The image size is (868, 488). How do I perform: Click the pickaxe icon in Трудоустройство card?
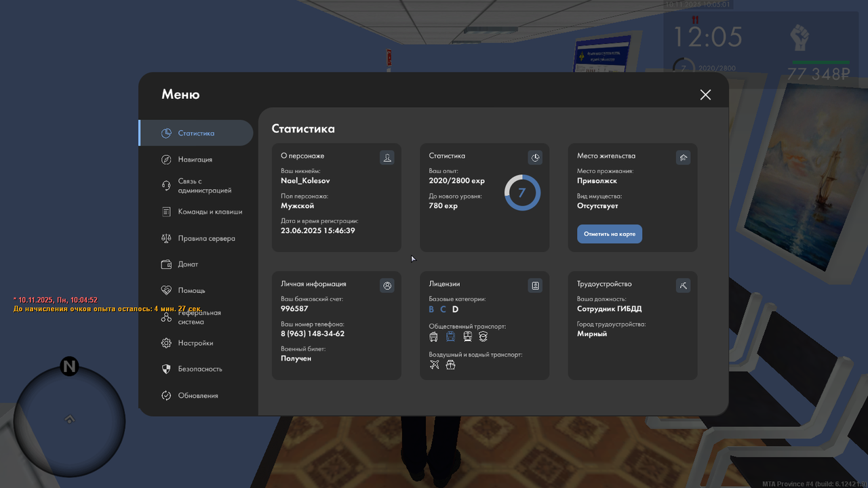click(x=683, y=286)
